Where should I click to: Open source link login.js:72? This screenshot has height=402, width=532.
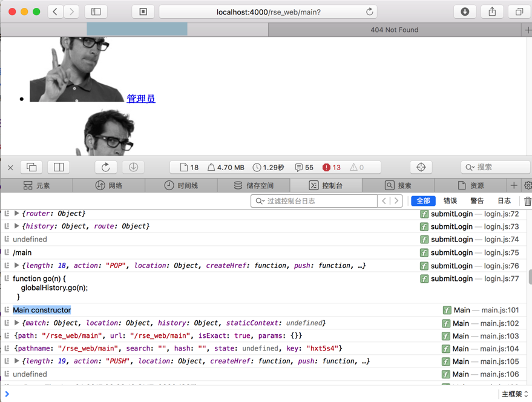502,214
